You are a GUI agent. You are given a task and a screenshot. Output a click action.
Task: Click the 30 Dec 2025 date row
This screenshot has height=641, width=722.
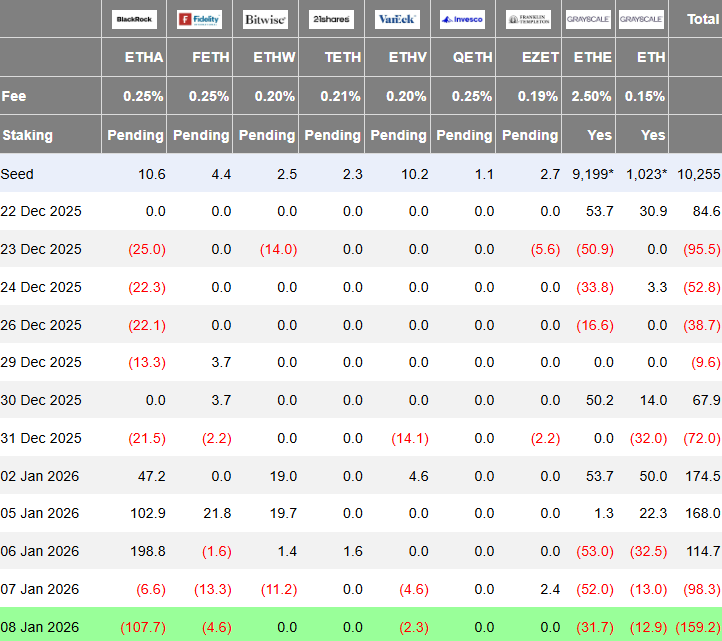(x=361, y=400)
